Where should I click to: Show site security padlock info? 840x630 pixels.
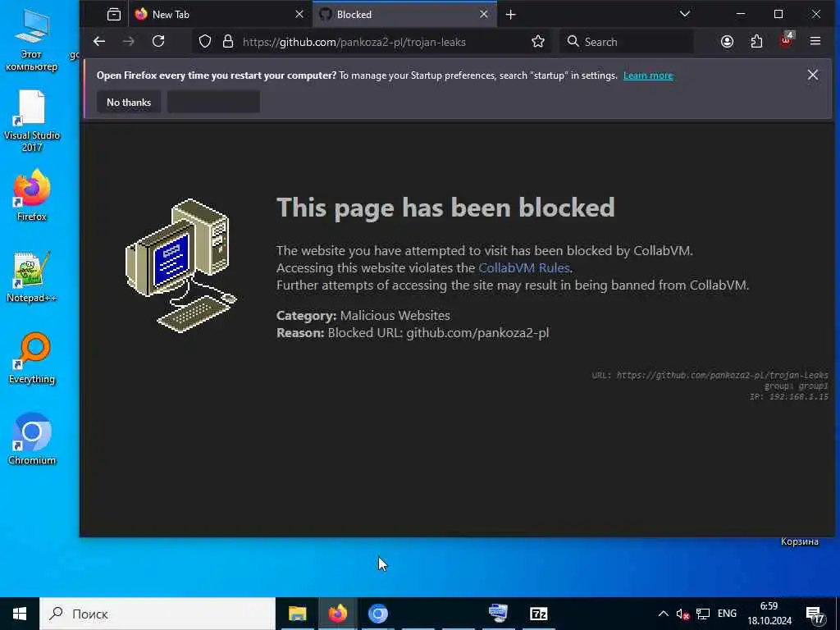coord(228,42)
